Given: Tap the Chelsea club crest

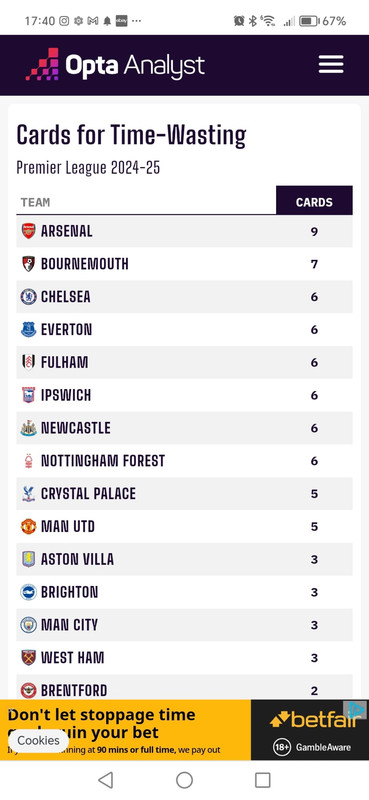Looking at the screenshot, I should pyautogui.click(x=29, y=296).
